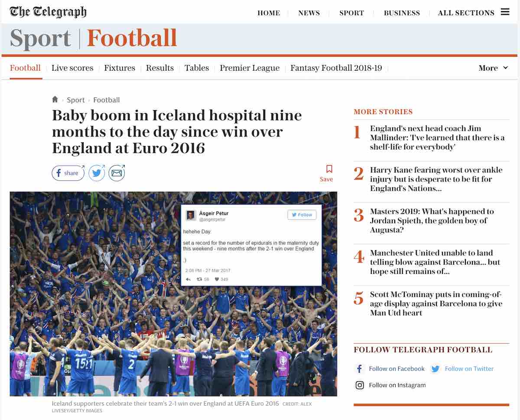Click the MORE STORIES heading
The height and width of the screenshot is (420, 520).
(383, 112)
